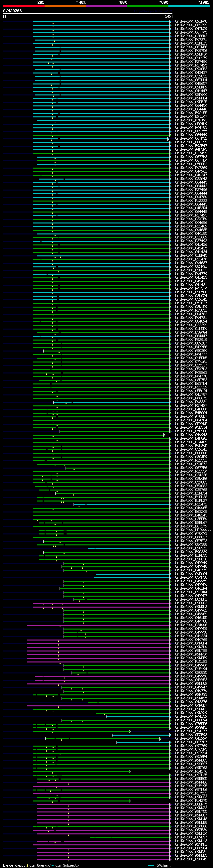Click the Q40948 alignment end arrowhead
This screenshot has width=213, height=868.
(164, 435)
